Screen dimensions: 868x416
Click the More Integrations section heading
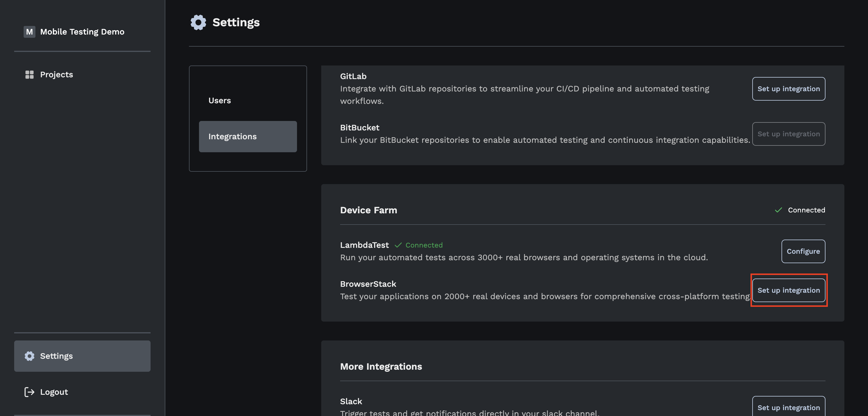point(381,366)
